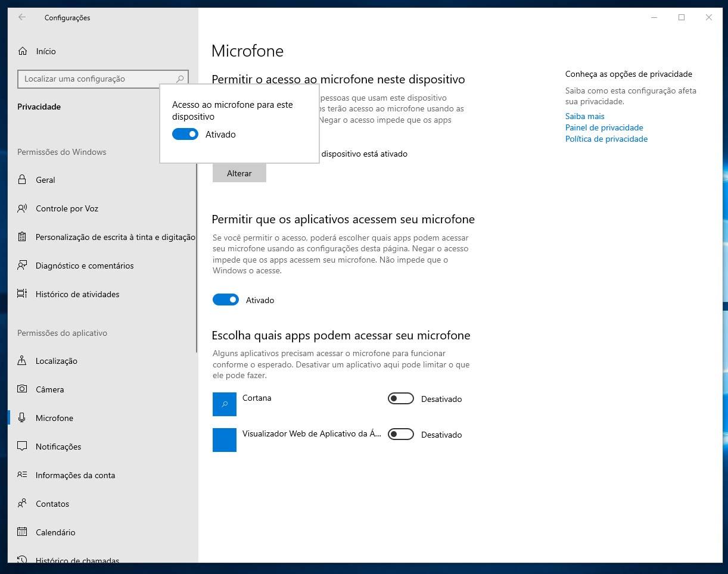Click the Início home icon

pos(23,51)
